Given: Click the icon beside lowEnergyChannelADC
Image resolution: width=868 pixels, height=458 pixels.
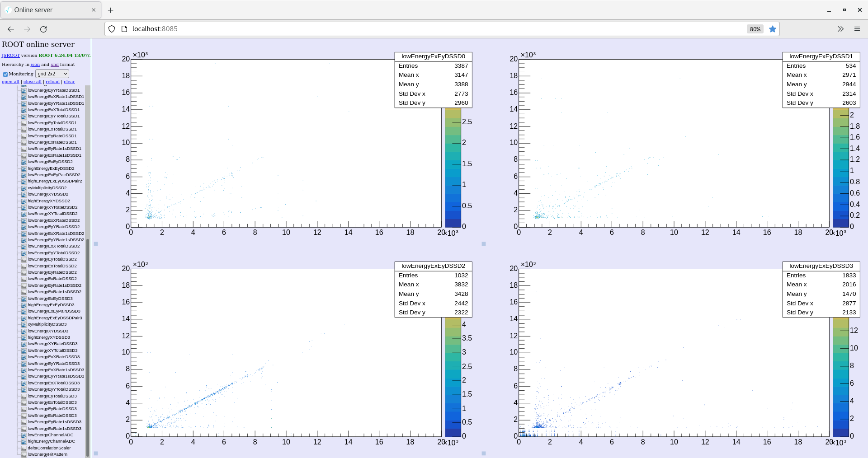Looking at the screenshot, I should coord(24,435).
